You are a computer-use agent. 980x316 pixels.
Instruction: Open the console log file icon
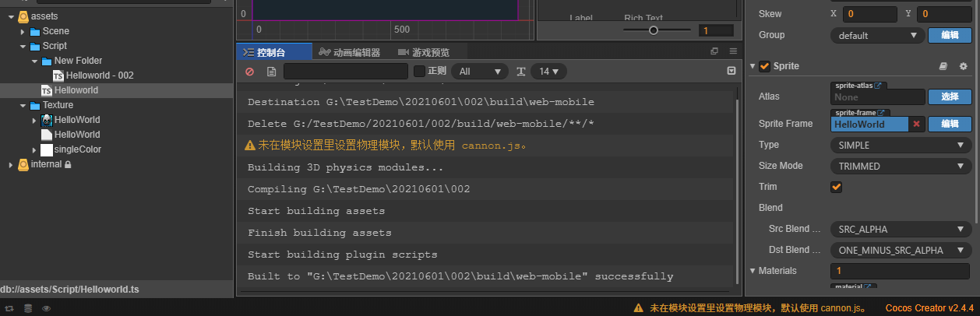271,72
